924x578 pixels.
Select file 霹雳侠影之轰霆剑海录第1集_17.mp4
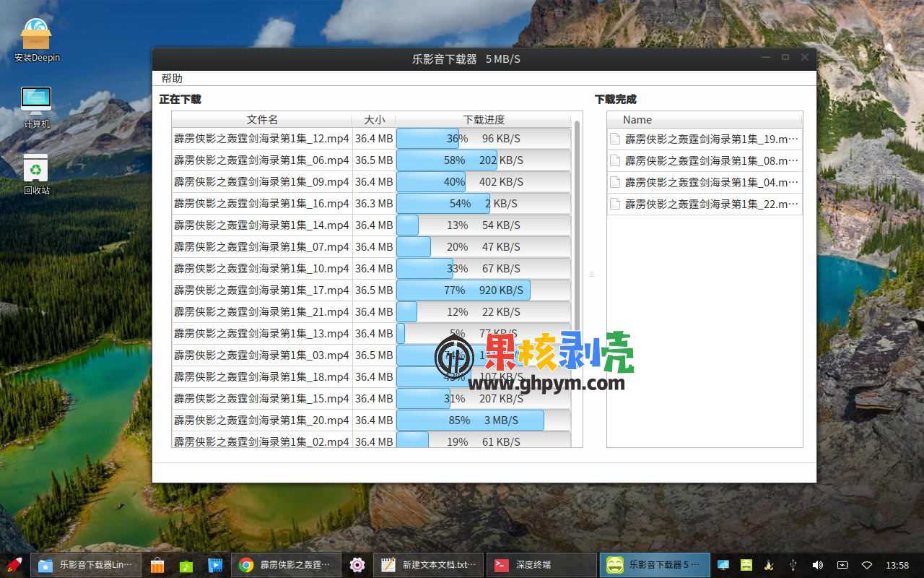pyautogui.click(x=261, y=290)
